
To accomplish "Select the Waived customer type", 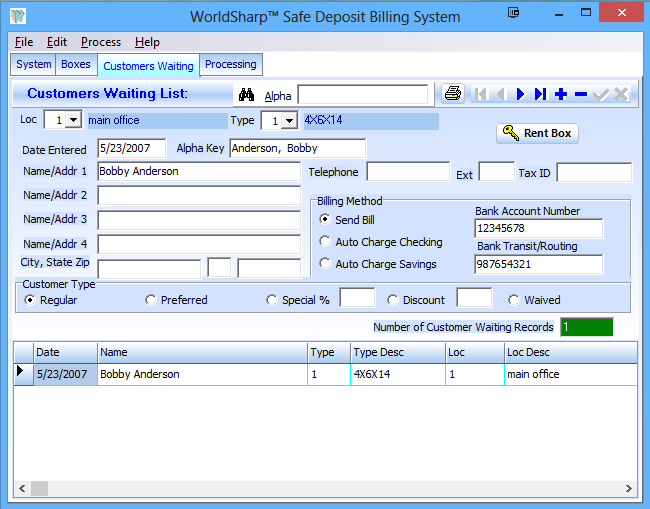I will [514, 300].
